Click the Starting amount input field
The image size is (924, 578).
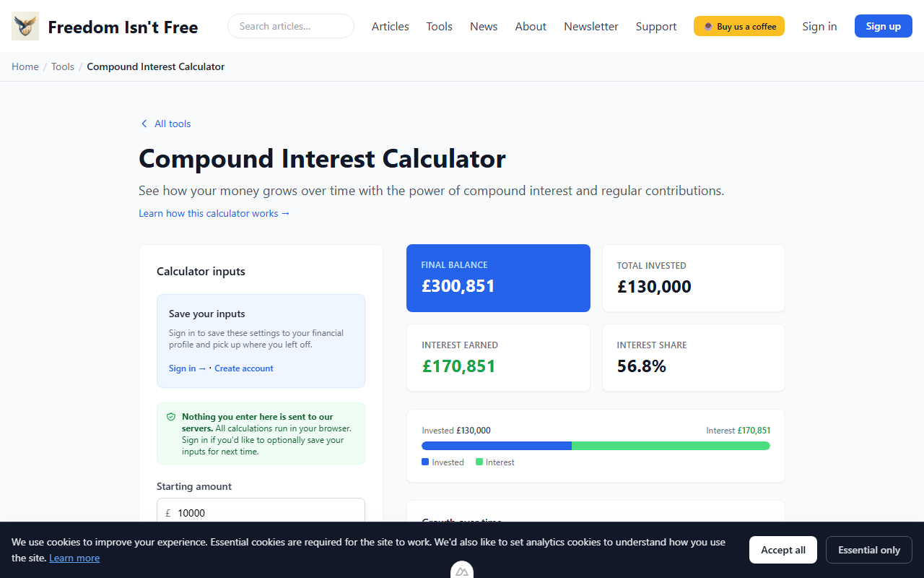[261, 513]
